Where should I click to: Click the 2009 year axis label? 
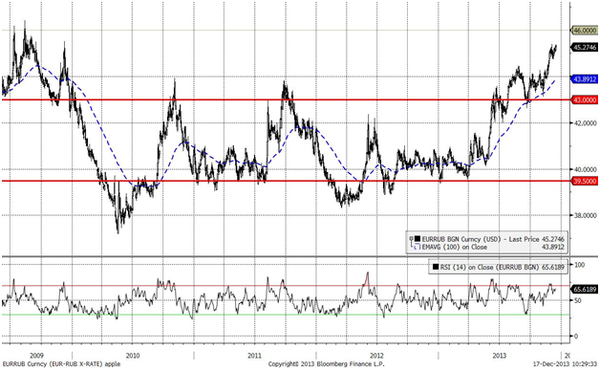[x=37, y=355]
